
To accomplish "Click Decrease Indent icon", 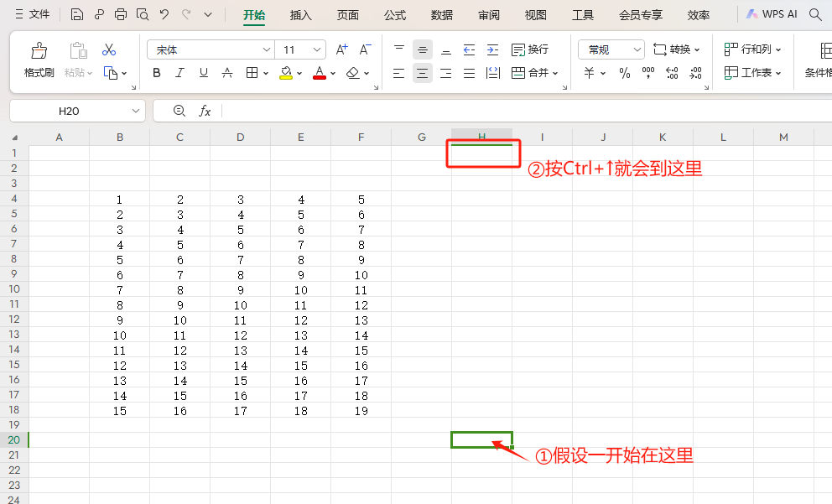I will point(469,49).
